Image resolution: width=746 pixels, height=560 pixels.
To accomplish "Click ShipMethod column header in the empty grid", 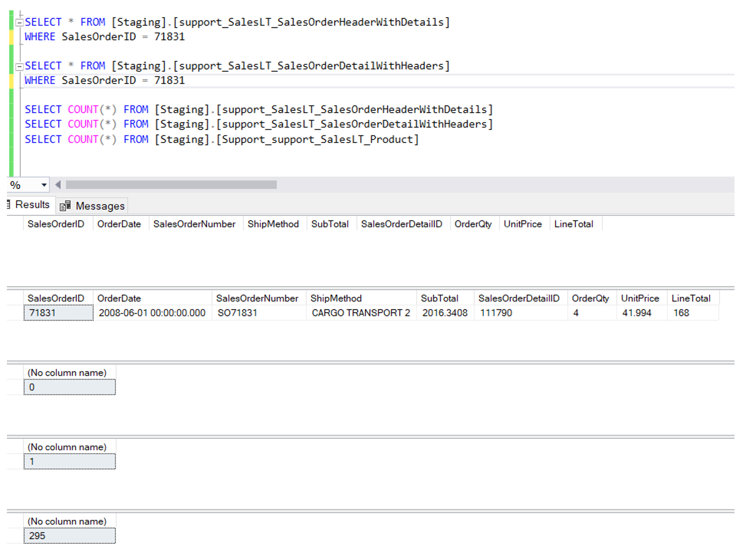I will pyautogui.click(x=273, y=224).
